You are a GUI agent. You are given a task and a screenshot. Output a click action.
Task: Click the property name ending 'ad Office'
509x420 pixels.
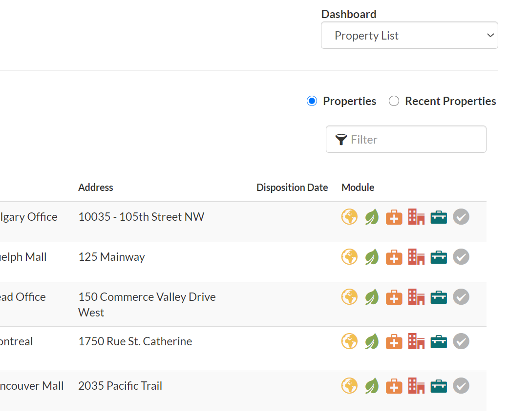23,296
